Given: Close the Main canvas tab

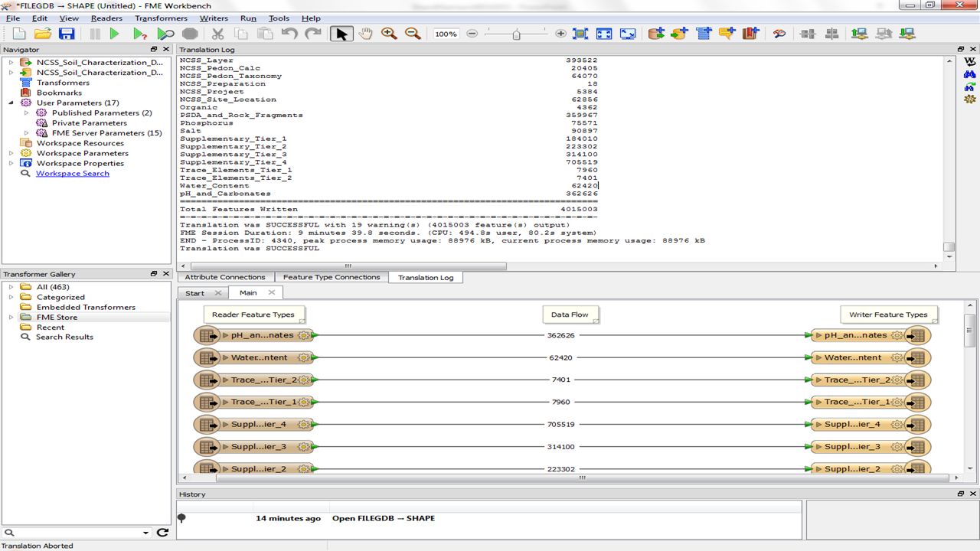Looking at the screenshot, I should pyautogui.click(x=272, y=292).
